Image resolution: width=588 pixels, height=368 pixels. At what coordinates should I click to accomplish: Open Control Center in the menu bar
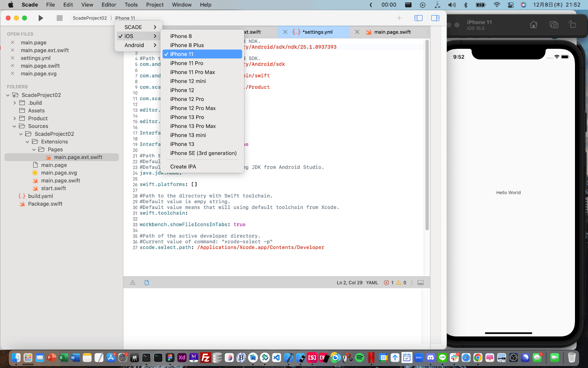click(511, 5)
